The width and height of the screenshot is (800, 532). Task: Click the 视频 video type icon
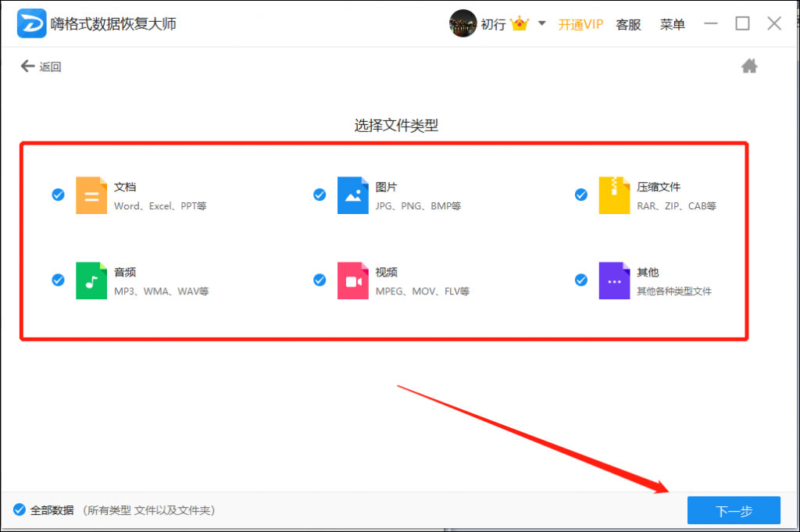click(353, 282)
